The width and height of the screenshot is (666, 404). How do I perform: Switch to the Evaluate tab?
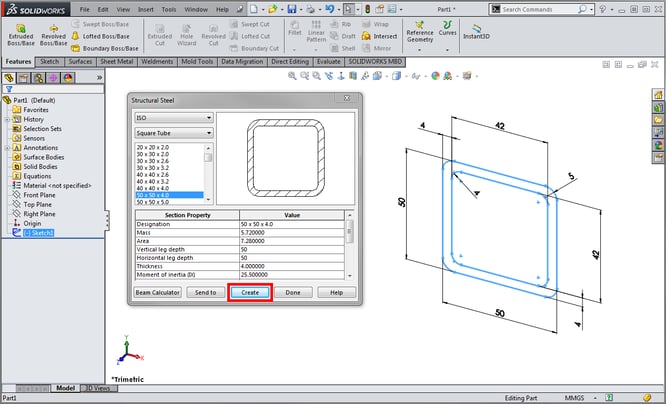(x=328, y=62)
